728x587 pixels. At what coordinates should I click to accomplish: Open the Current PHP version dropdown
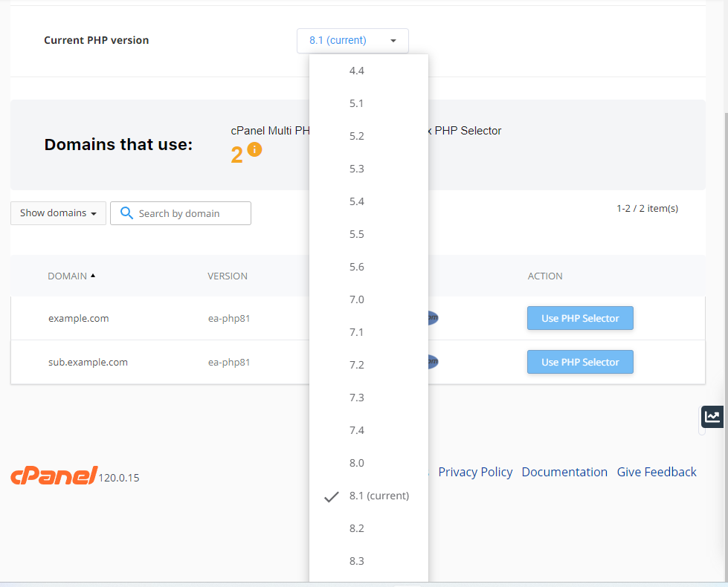pos(353,41)
